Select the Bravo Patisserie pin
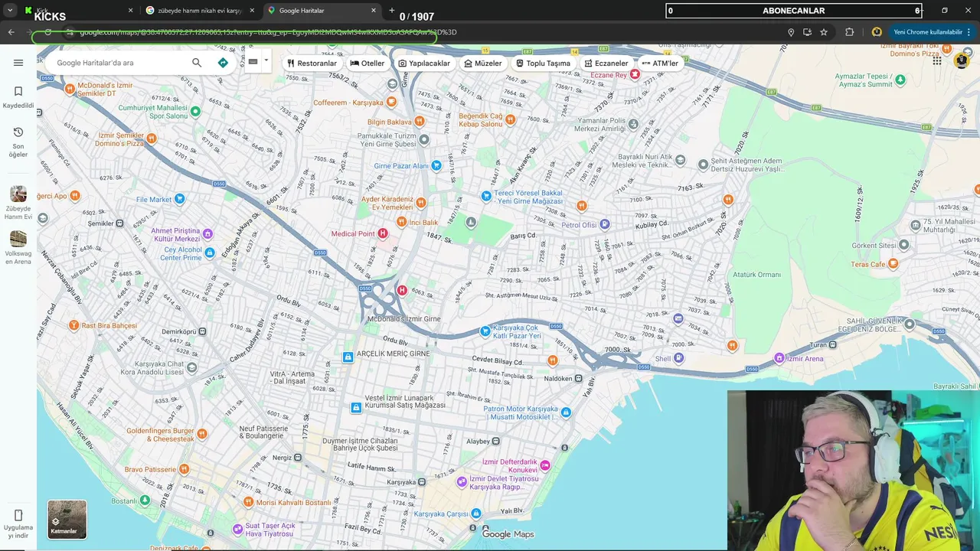 coord(184,469)
